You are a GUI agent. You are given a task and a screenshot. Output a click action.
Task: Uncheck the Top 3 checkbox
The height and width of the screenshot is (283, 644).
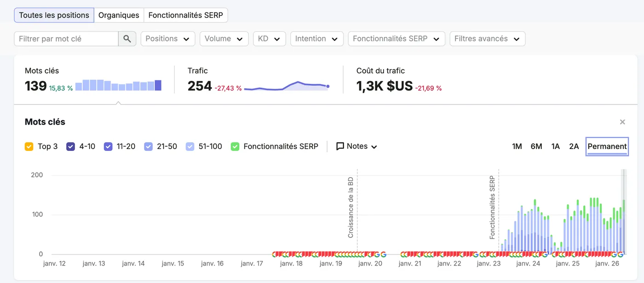(29, 146)
